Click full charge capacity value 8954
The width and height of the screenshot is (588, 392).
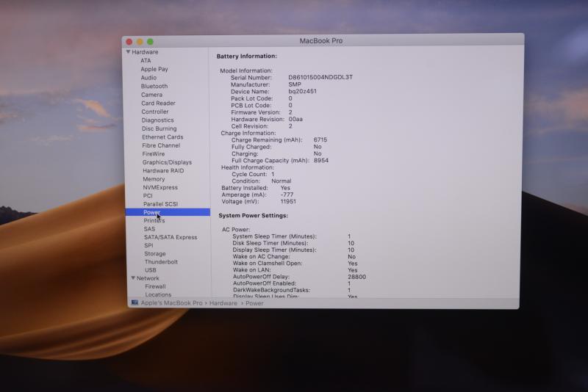click(x=321, y=160)
